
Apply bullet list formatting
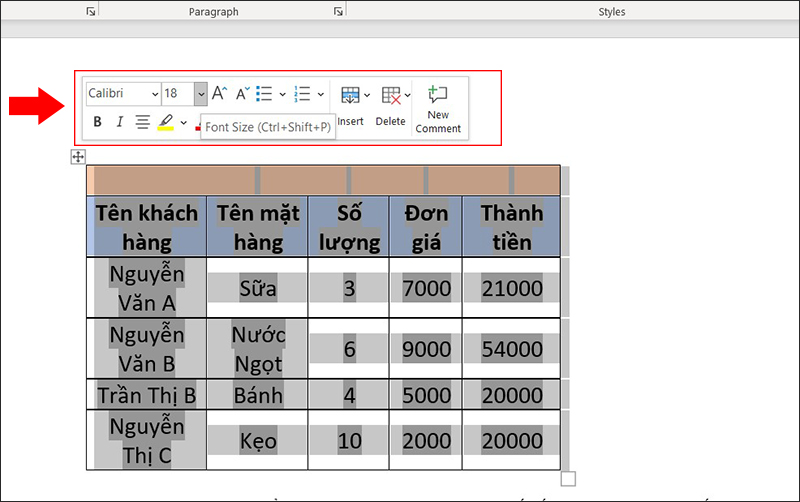(265, 93)
